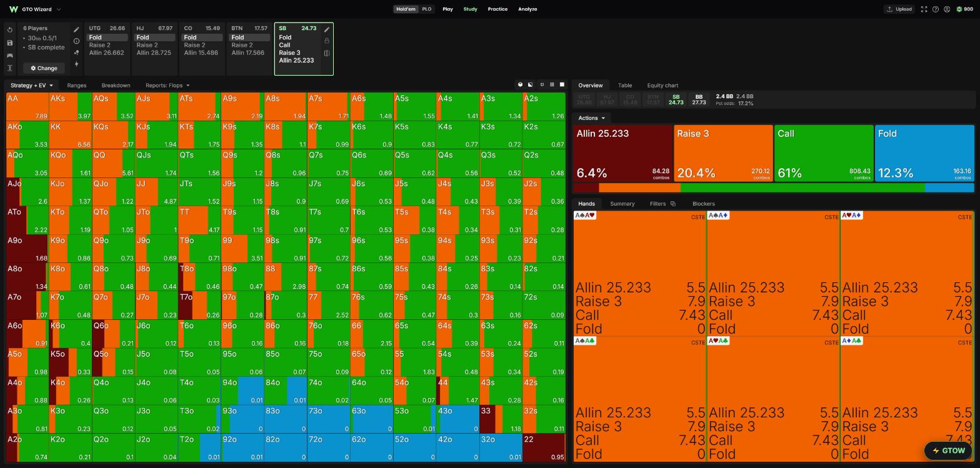Select the 72o cell in the matrix
Viewport: 980px width, 468px height.
point(328,447)
